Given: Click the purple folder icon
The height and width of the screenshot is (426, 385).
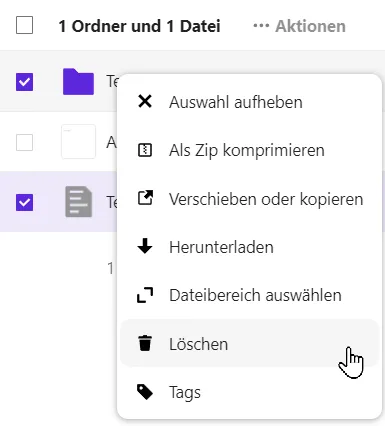Looking at the screenshot, I should 78,82.
